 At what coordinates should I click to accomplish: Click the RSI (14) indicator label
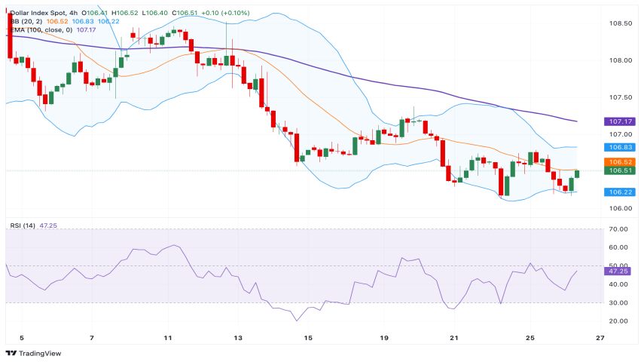[23, 225]
